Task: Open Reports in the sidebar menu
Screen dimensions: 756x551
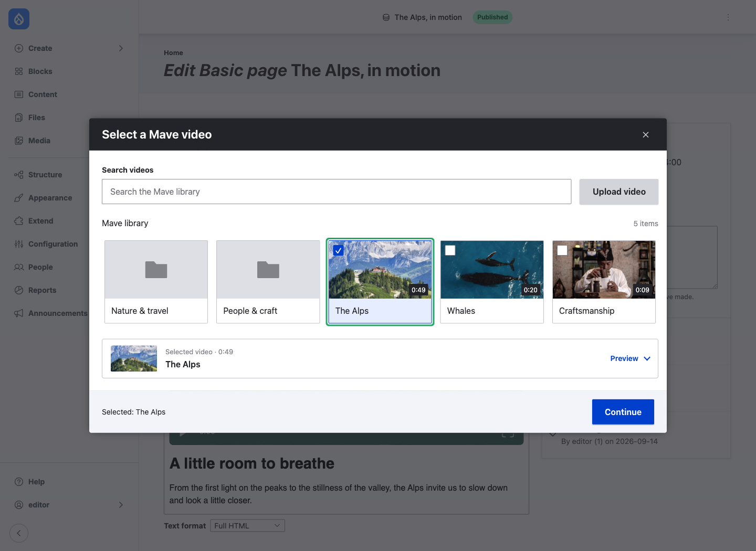Action: [42, 290]
